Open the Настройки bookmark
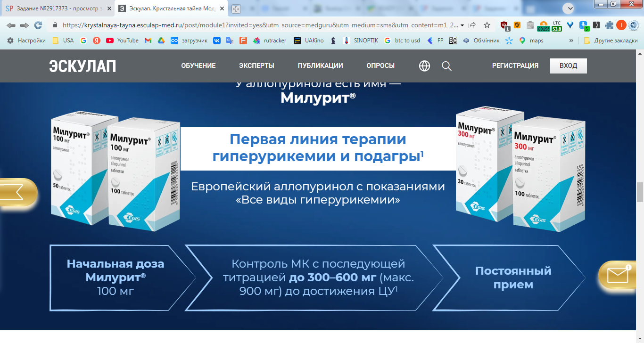This screenshot has height=343, width=644. click(x=27, y=41)
